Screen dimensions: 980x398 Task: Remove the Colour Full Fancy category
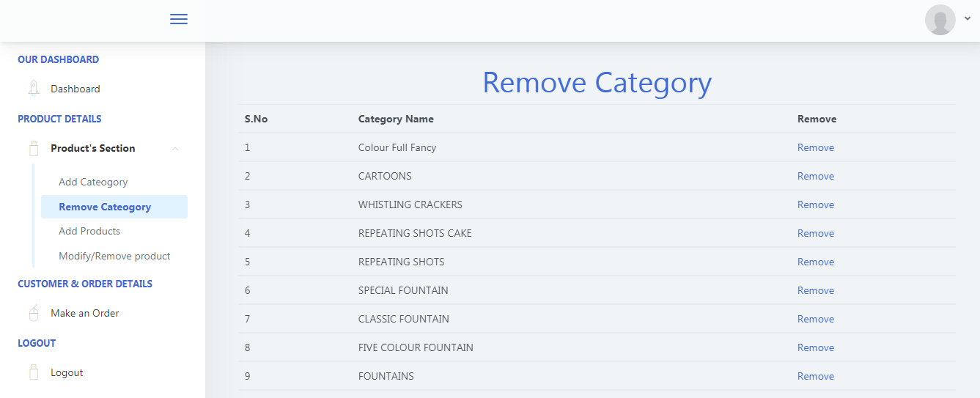(815, 147)
